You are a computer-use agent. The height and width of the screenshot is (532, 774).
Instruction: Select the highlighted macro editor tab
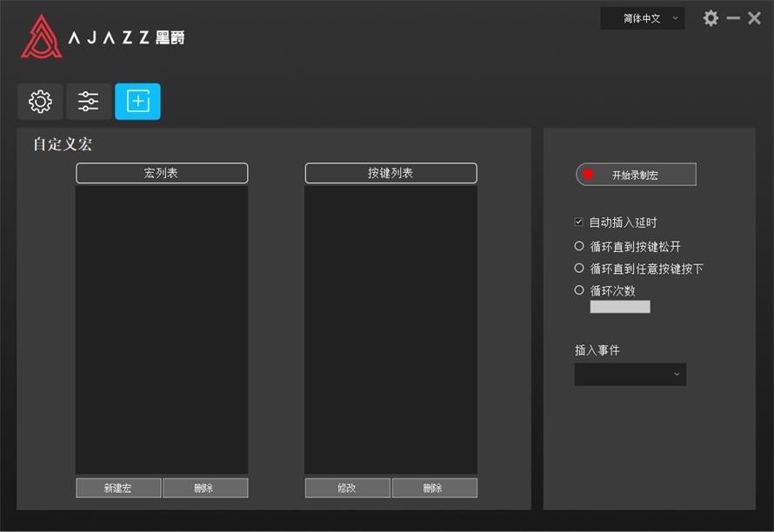click(137, 101)
